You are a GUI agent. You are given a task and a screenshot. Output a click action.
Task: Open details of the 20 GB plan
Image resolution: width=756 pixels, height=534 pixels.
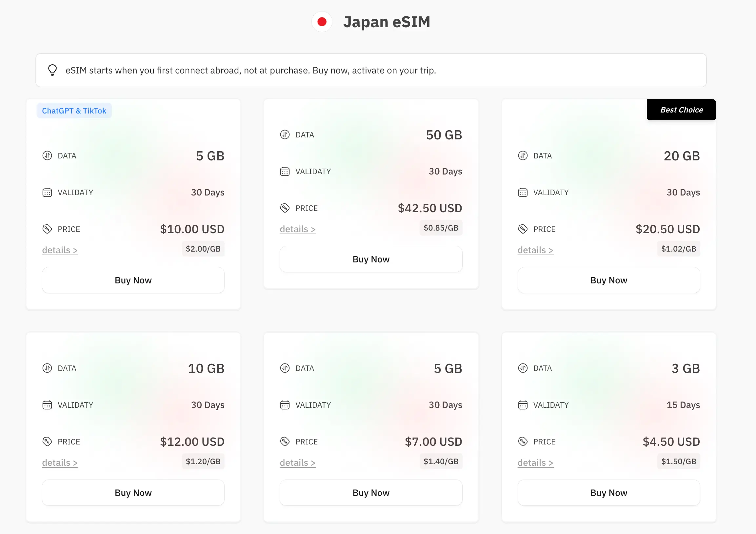pos(535,250)
